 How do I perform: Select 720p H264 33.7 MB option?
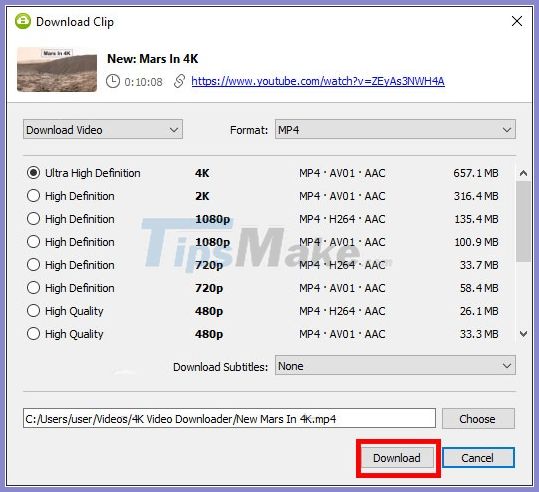coord(33,265)
